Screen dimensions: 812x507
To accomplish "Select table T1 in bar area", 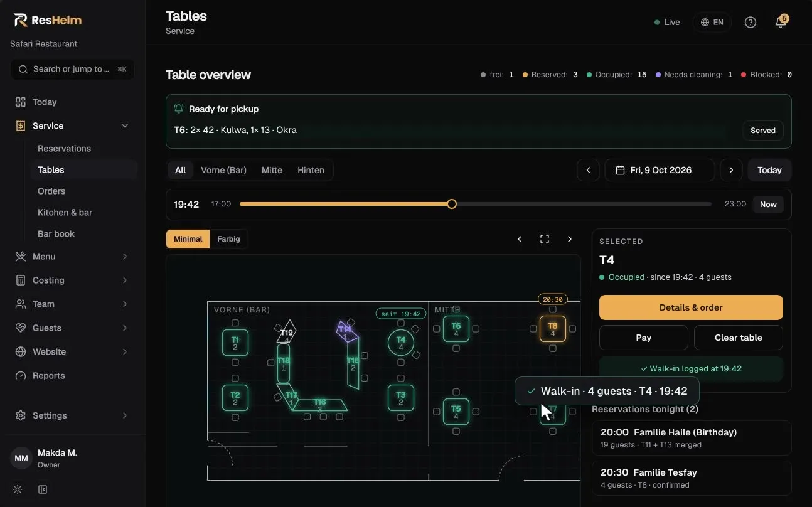I will point(235,343).
